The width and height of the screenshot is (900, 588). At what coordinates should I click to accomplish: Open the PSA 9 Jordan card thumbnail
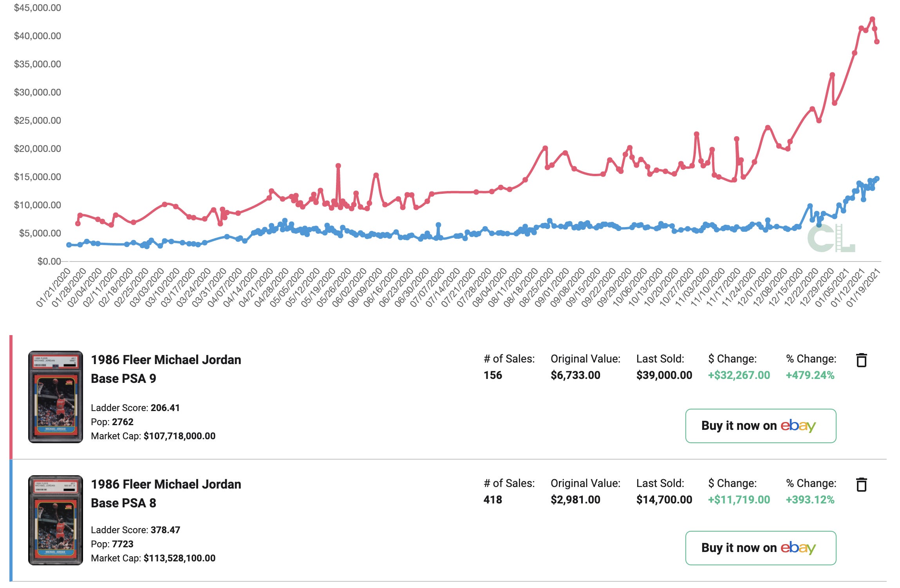(56, 397)
